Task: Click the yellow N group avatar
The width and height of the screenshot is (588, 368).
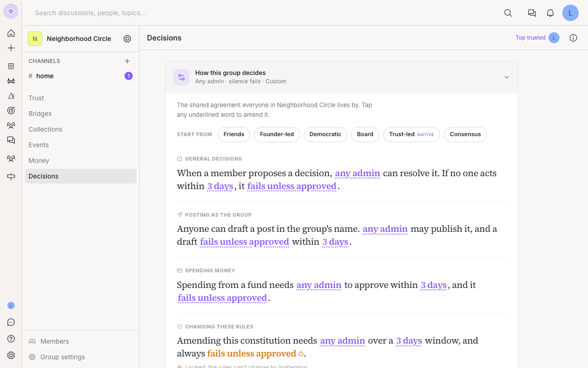Action: (x=35, y=39)
